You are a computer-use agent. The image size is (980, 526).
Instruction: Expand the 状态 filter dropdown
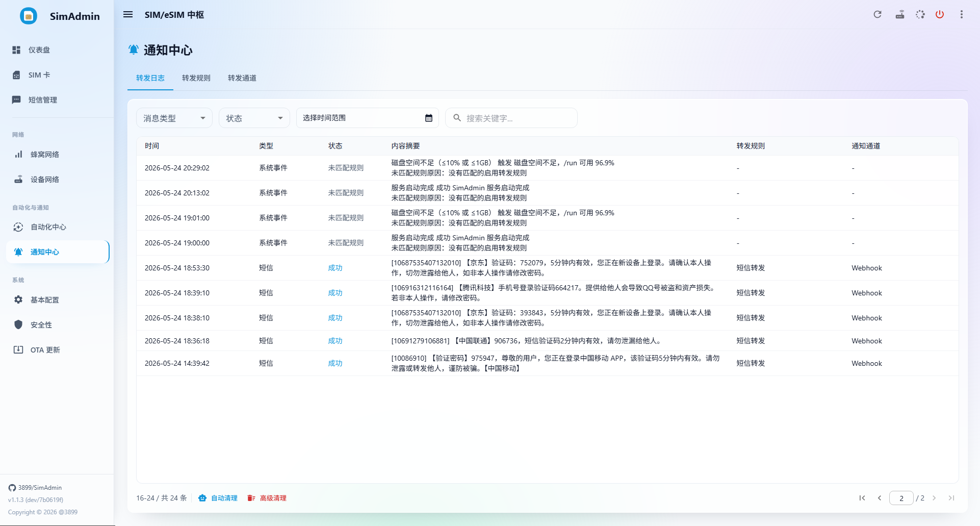(x=254, y=118)
